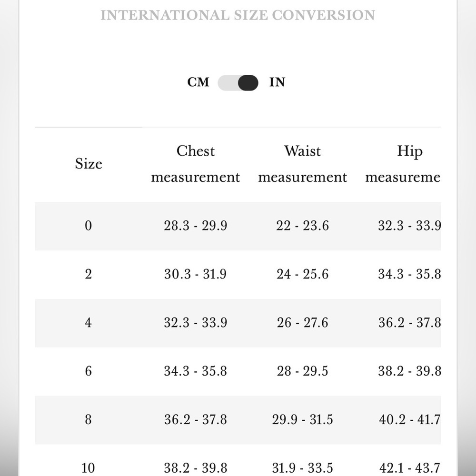Screen dimensions: 476x476
Task: Toggle the CM/IN unit switch
Action: click(238, 82)
